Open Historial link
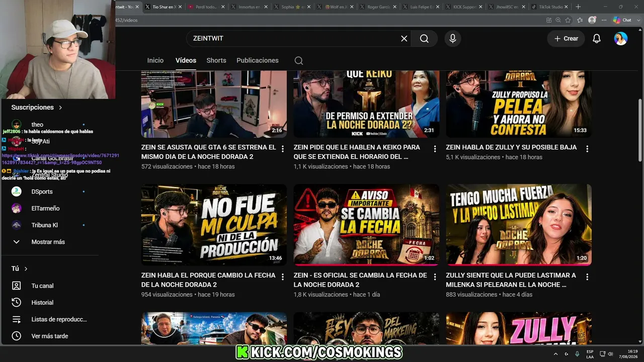644x362 pixels. (42, 303)
